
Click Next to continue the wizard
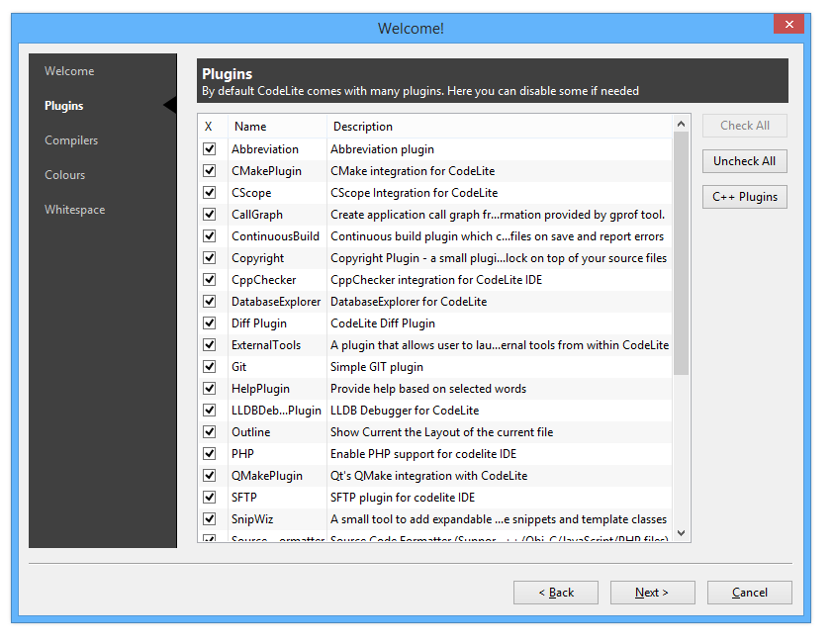click(652, 593)
